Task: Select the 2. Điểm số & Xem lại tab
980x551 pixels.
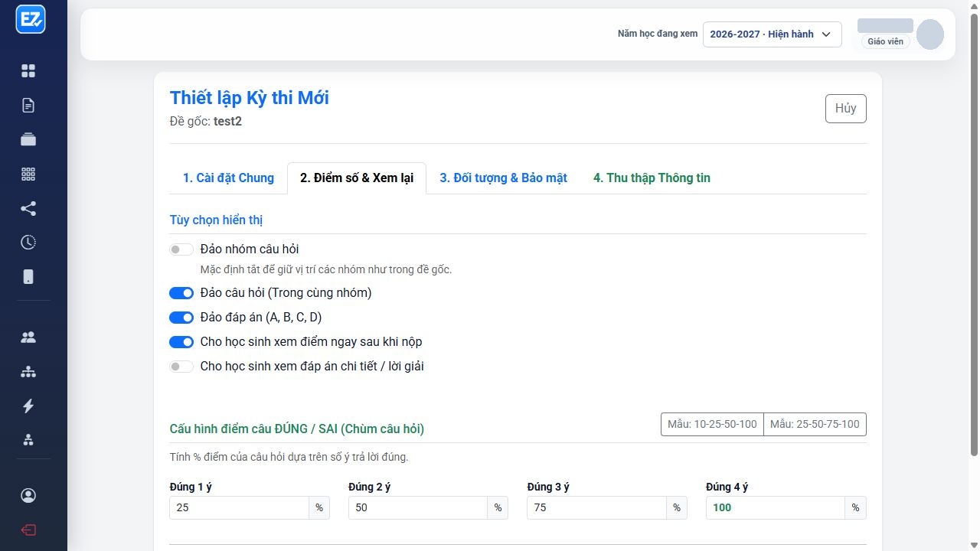Action: (357, 178)
